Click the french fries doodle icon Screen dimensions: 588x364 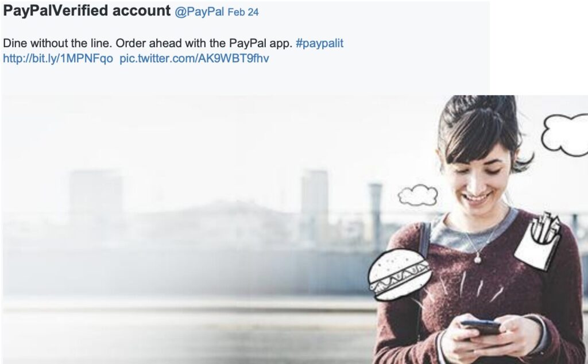pos(538,241)
